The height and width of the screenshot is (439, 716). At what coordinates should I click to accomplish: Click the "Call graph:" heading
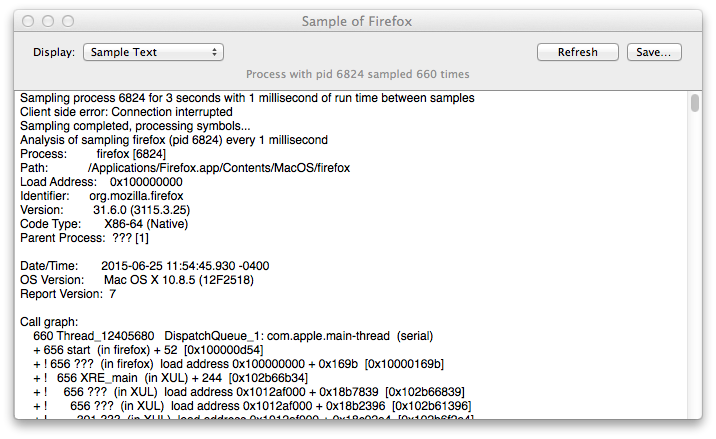[x=49, y=322]
